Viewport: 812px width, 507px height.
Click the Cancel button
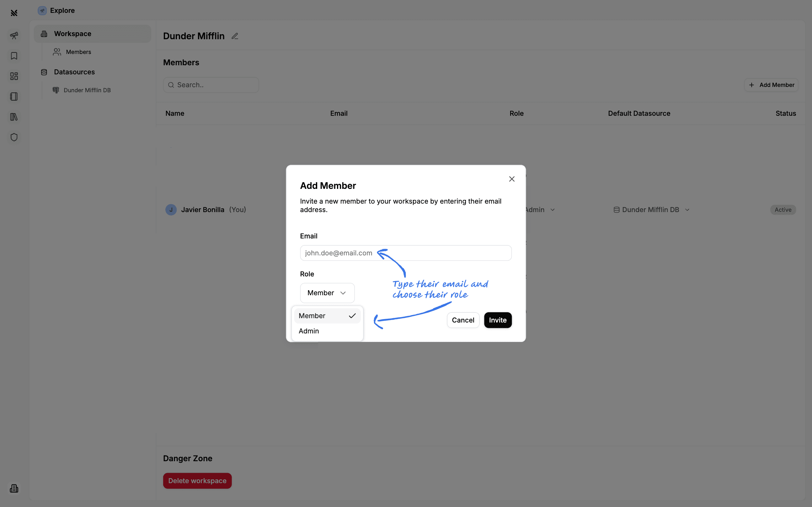click(463, 320)
